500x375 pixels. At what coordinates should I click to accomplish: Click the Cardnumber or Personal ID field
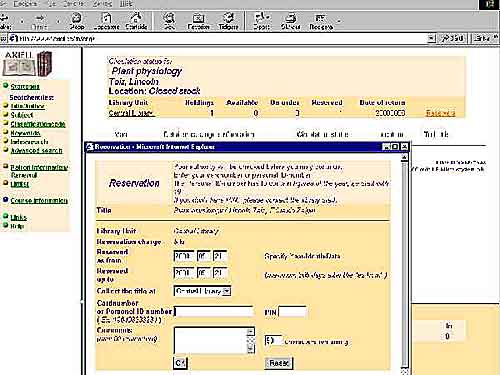coord(214,312)
